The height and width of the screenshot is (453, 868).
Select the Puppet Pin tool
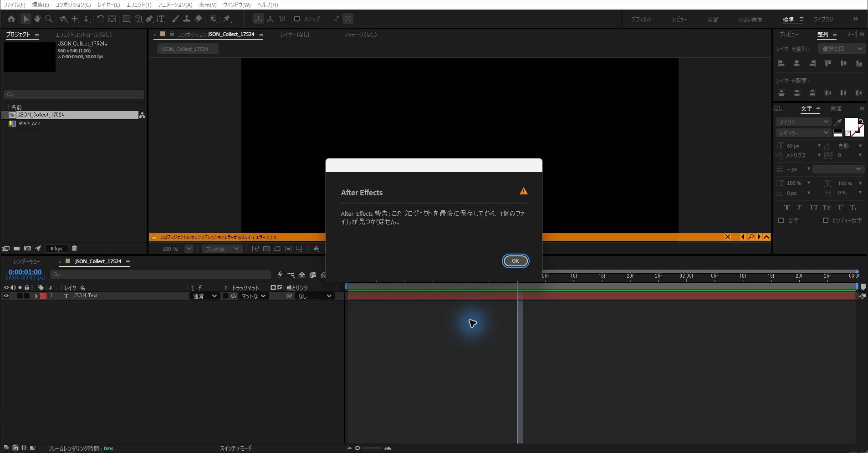click(227, 19)
